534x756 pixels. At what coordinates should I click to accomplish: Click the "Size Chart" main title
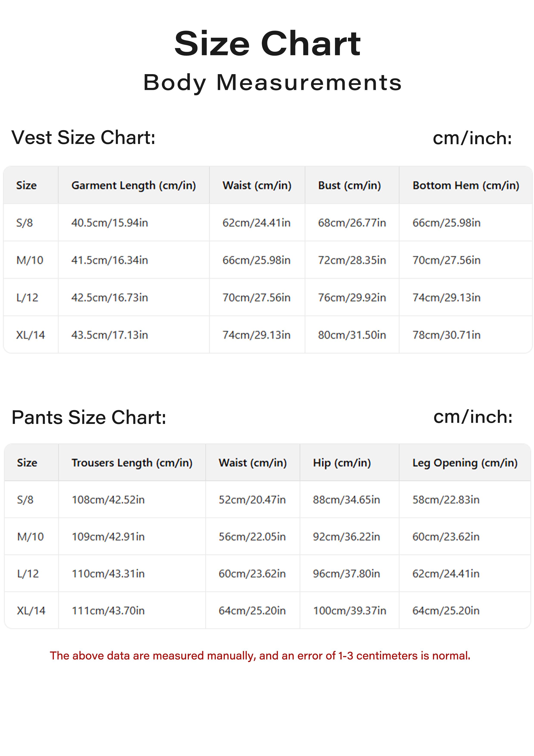point(267,44)
